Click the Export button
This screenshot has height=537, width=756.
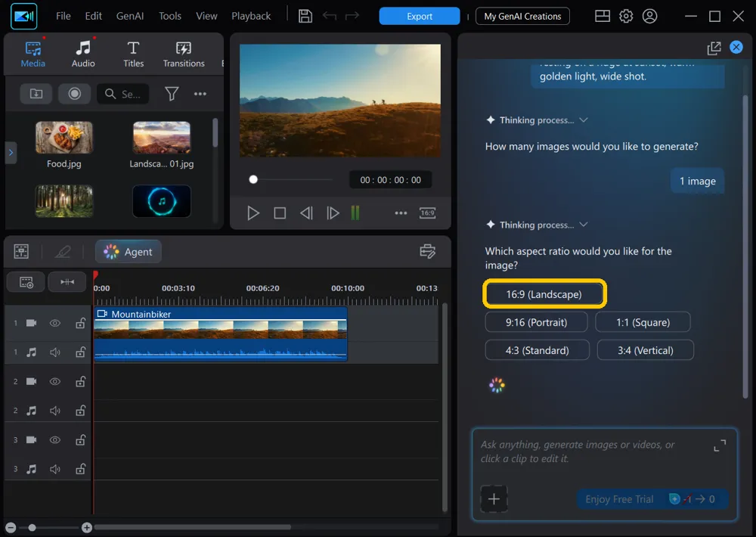pyautogui.click(x=420, y=16)
